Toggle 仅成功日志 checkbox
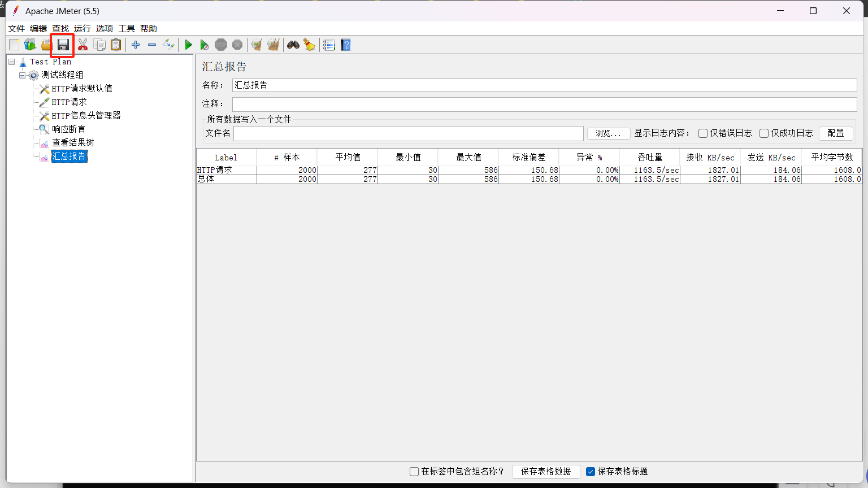868x488 pixels. [764, 133]
